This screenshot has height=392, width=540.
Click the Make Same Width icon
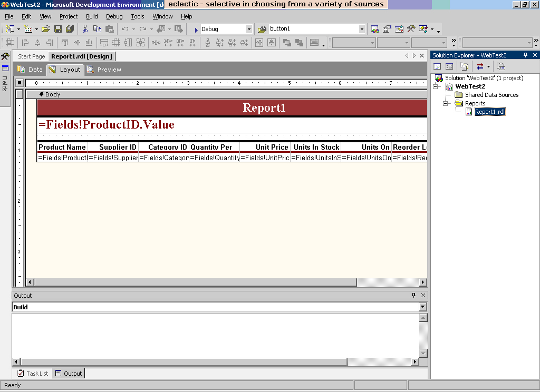pyautogui.click(x=104, y=43)
